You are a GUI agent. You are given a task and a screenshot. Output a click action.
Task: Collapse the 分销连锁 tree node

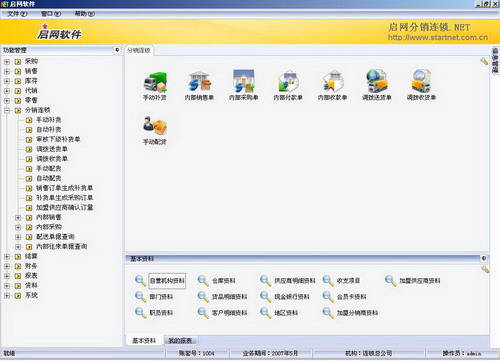tap(7, 110)
